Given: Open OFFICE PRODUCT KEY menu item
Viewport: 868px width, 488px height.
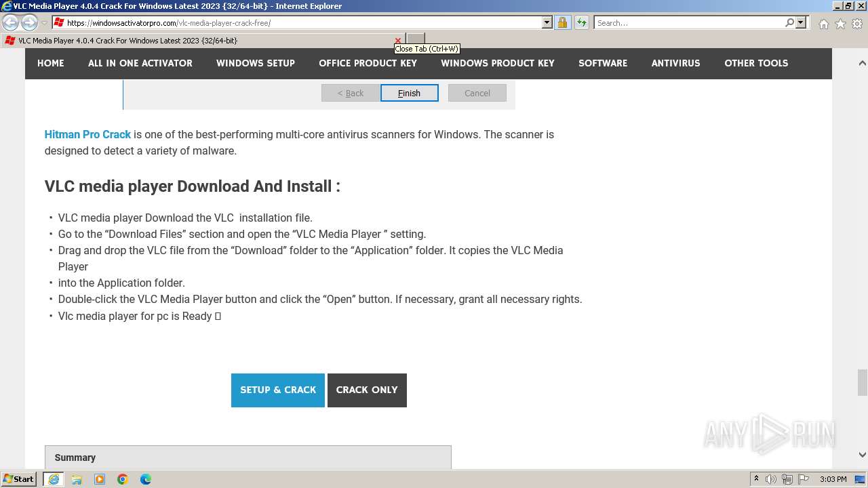Looking at the screenshot, I should (368, 63).
